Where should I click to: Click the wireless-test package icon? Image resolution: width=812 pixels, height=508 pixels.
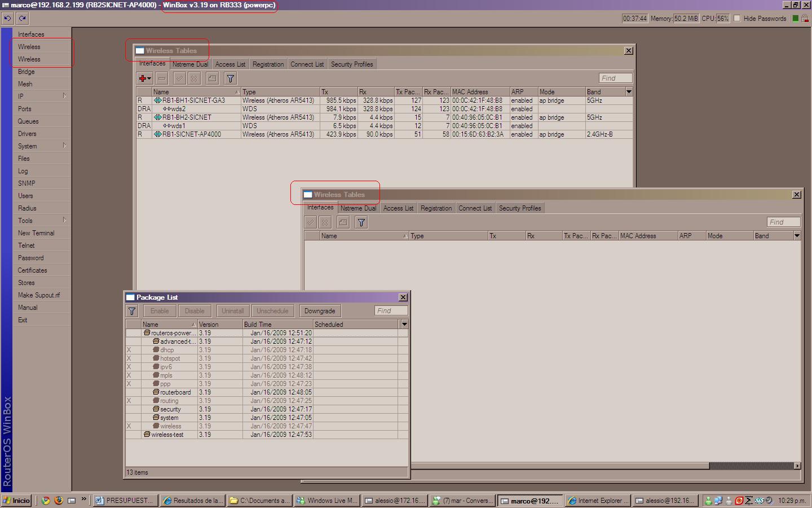[147, 435]
